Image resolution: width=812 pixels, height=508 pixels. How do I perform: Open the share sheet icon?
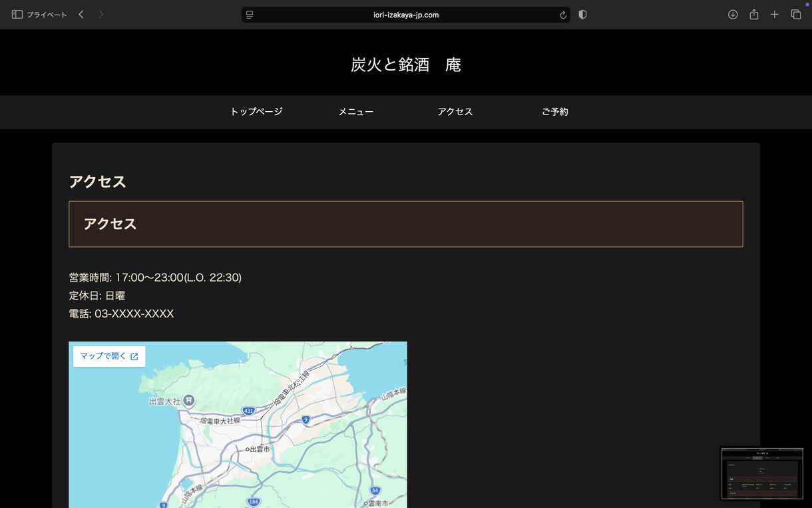tap(754, 14)
